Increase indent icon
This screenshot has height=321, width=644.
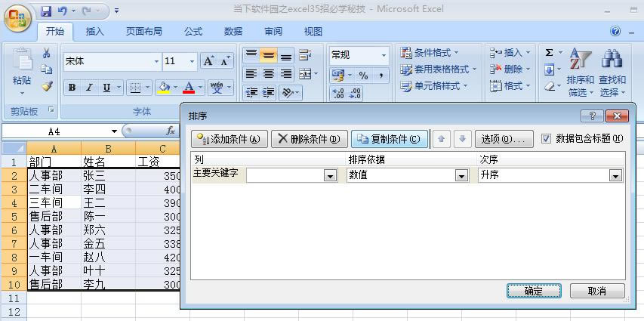coord(269,93)
